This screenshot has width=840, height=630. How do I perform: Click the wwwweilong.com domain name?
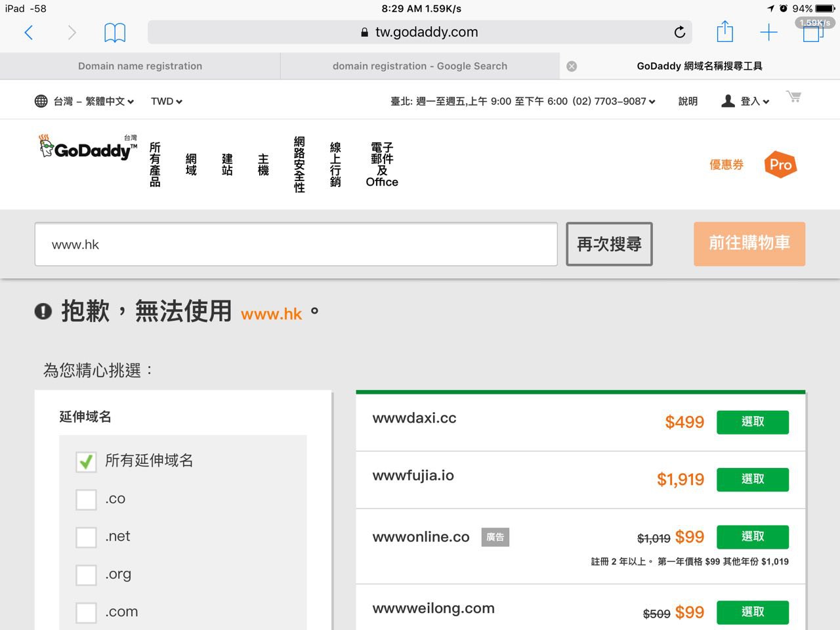[x=433, y=608]
